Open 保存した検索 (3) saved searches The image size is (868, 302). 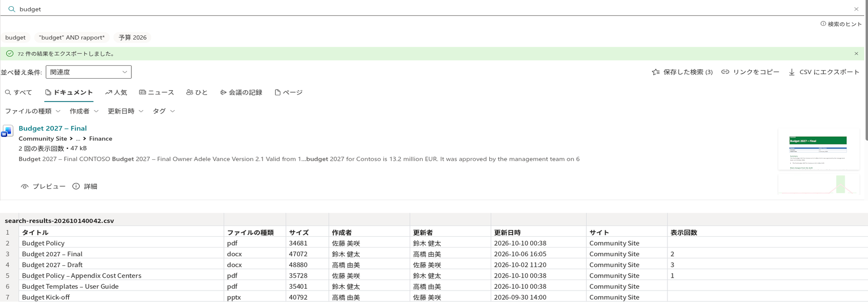pyautogui.click(x=682, y=72)
